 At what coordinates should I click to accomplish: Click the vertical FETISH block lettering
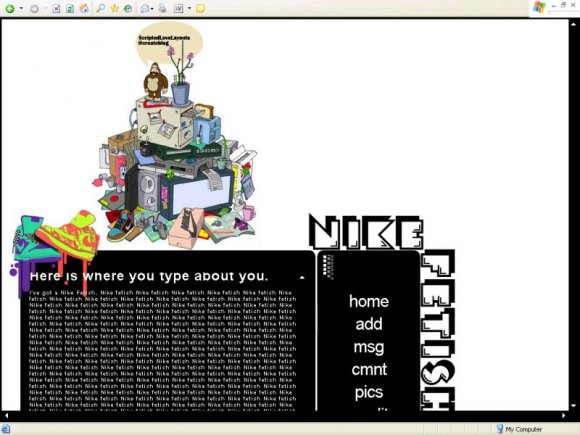[438, 330]
